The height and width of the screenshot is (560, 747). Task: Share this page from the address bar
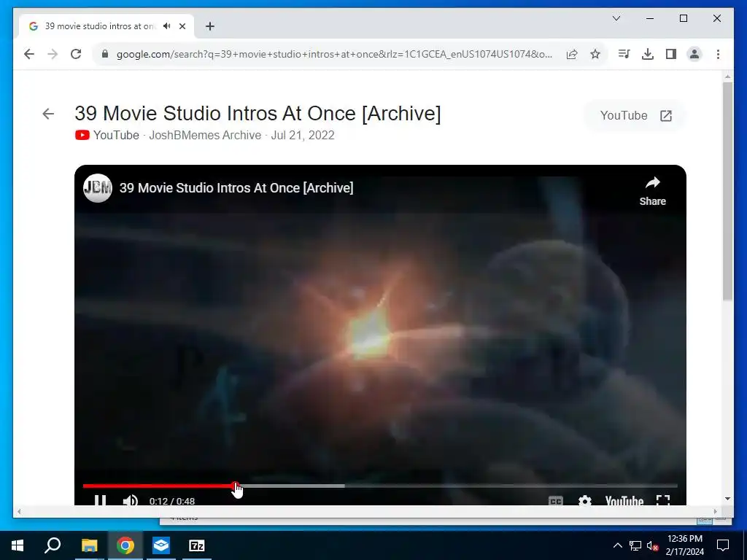coord(572,54)
